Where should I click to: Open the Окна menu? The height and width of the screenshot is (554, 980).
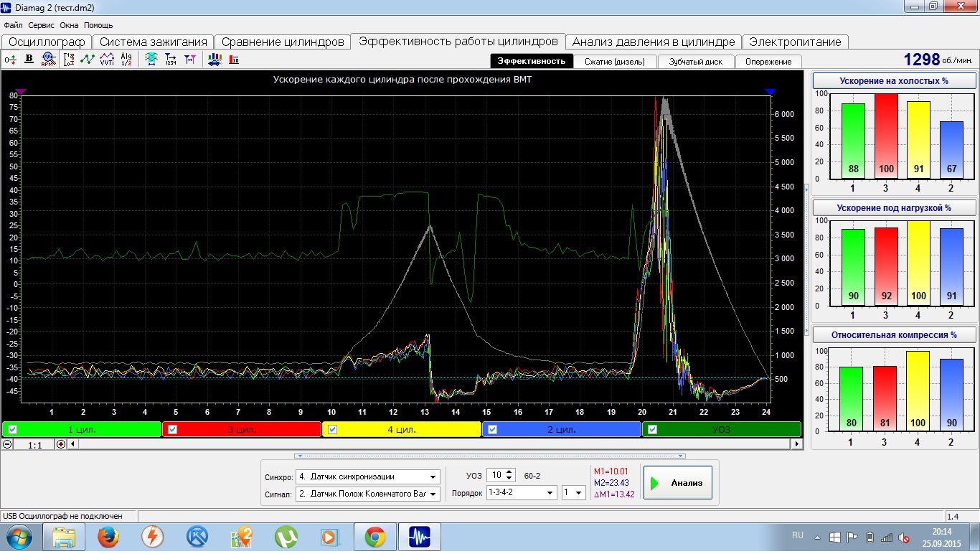tap(69, 25)
